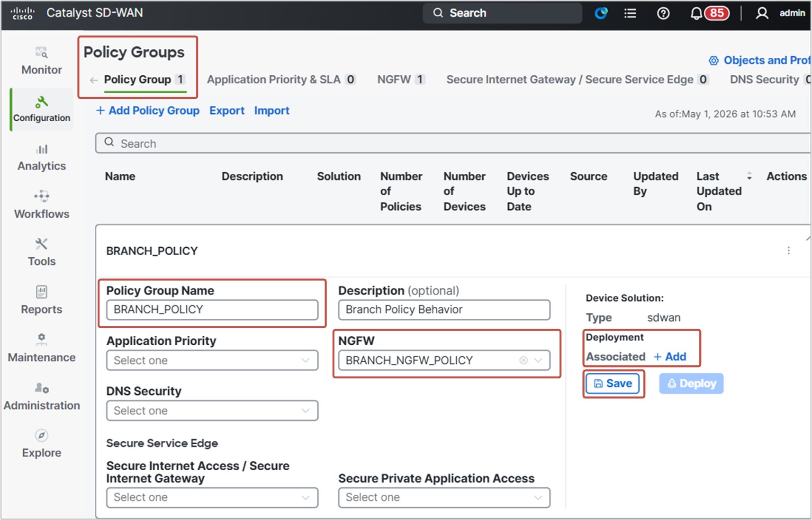Switch to the Policy Group tab
Viewport: 812px width, 520px height.
[145, 80]
